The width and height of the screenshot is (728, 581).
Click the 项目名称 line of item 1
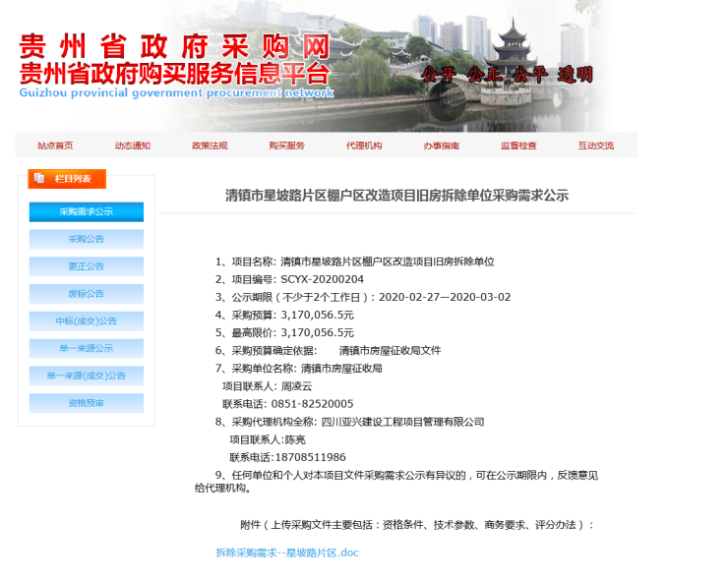(355, 261)
